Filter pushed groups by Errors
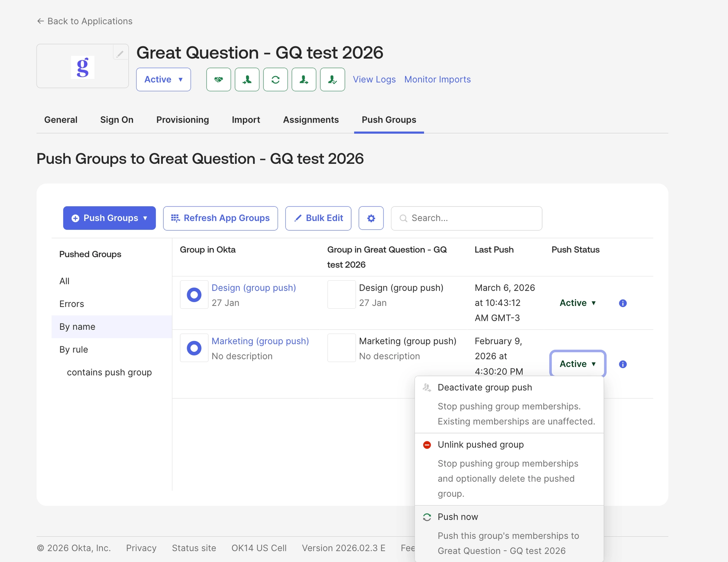The width and height of the screenshot is (728, 562). 71,304
